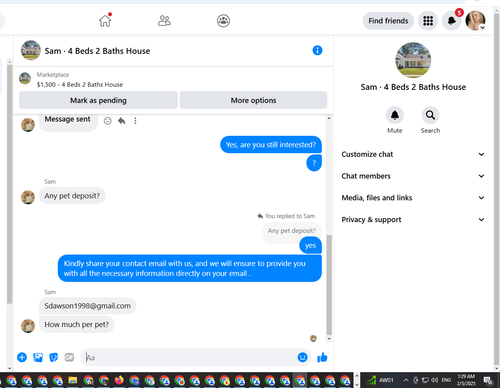Expand Media, files and links section
This screenshot has height=388, width=500.
[x=413, y=198]
